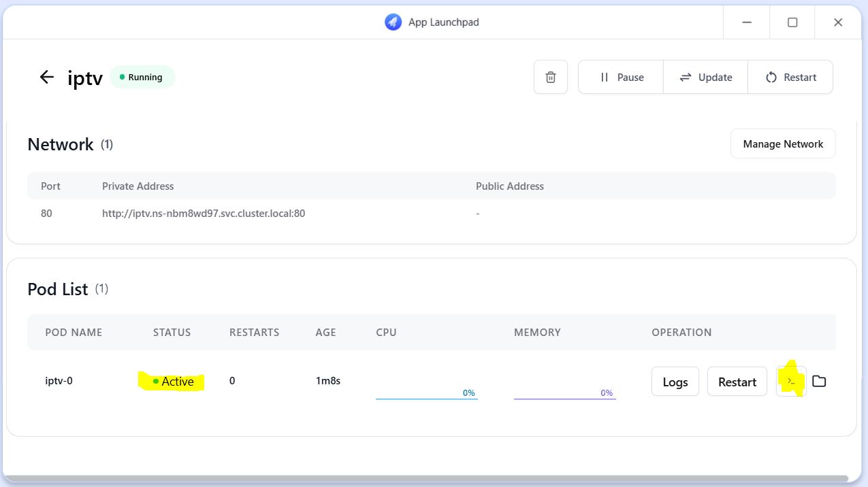View Logs for pod iptv-0
The height and width of the screenshot is (487, 868).
[675, 382]
